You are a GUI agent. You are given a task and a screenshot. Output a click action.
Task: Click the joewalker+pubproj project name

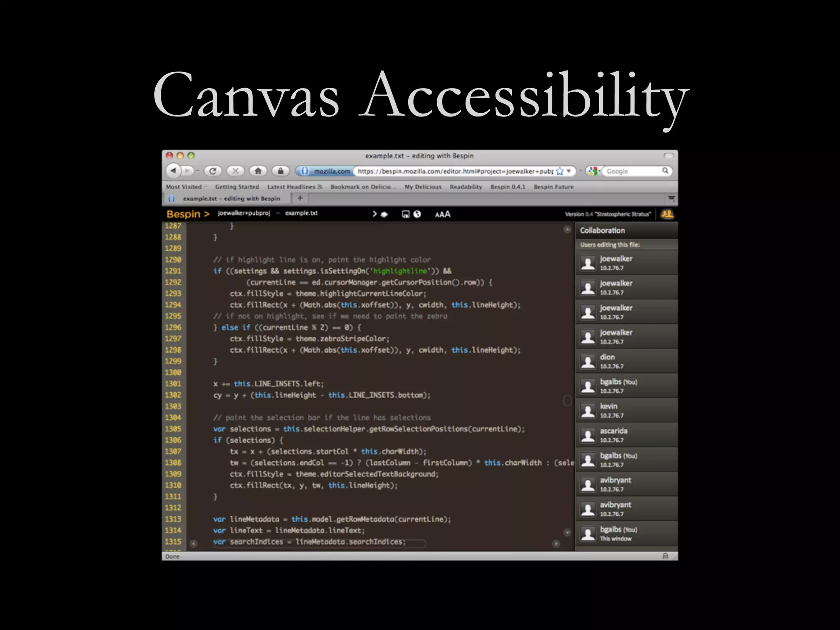pos(244,213)
